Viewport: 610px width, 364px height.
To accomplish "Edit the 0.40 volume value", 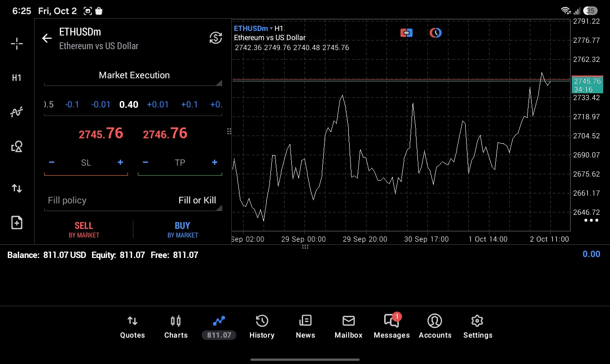I will pyautogui.click(x=129, y=105).
